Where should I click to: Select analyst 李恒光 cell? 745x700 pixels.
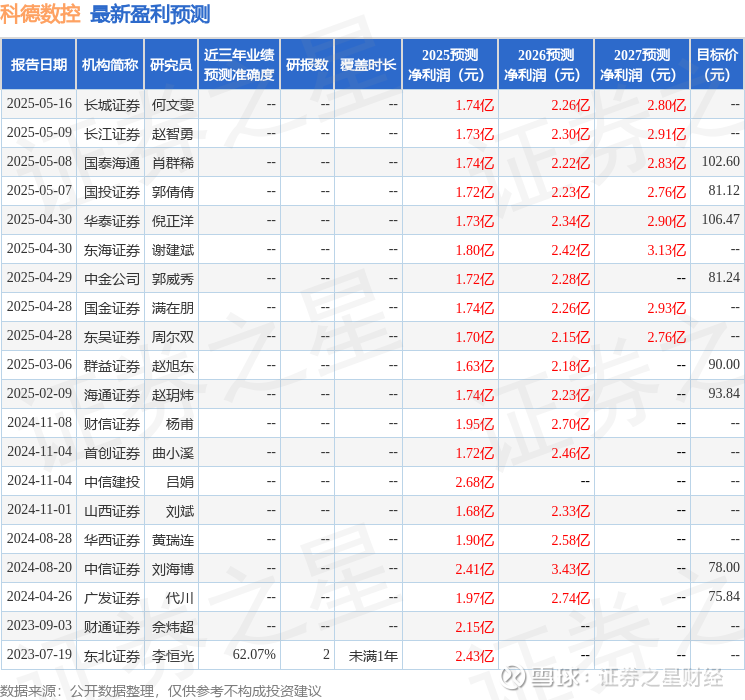click(x=172, y=656)
